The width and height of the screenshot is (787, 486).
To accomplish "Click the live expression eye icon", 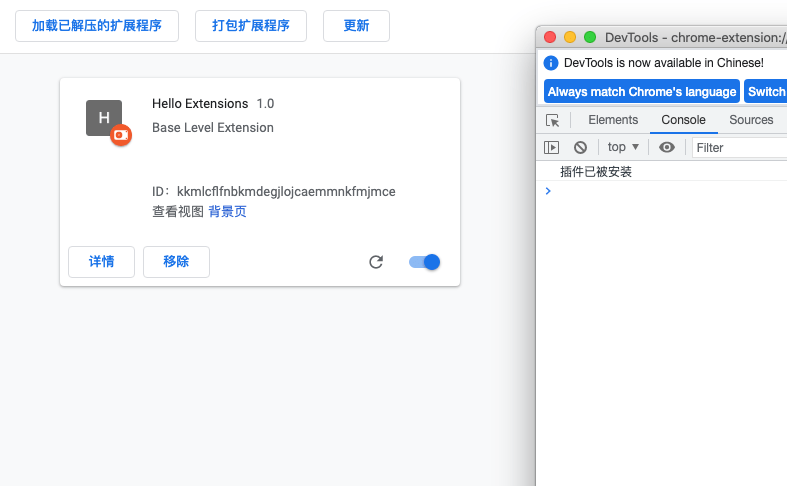I will coord(667,147).
